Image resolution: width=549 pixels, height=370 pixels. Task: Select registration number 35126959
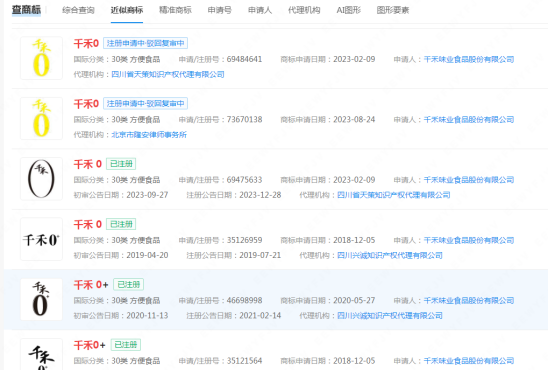point(244,240)
